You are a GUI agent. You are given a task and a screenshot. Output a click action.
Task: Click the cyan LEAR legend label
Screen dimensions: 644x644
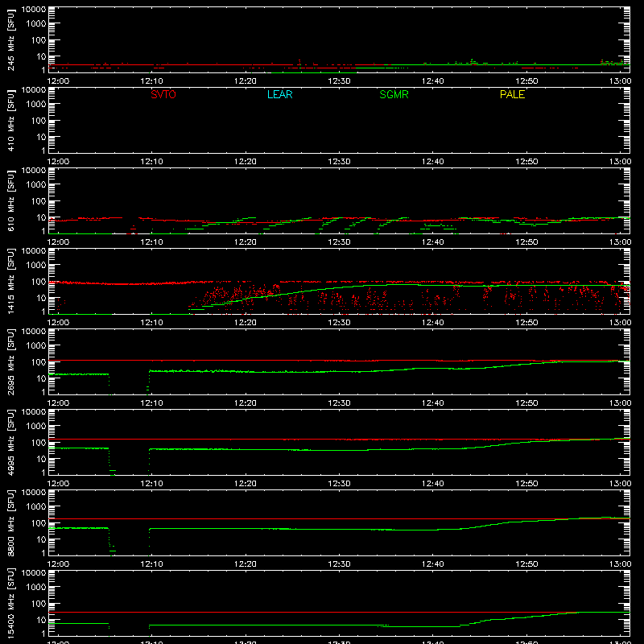[279, 94]
